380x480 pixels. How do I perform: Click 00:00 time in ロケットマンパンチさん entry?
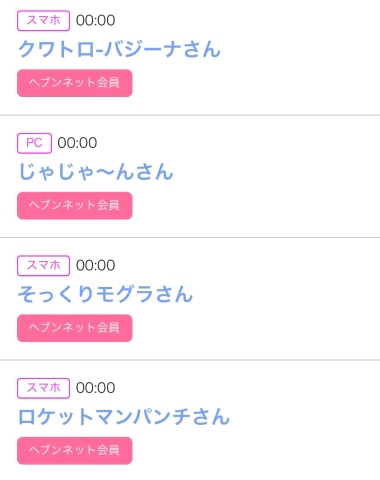[x=96, y=388]
